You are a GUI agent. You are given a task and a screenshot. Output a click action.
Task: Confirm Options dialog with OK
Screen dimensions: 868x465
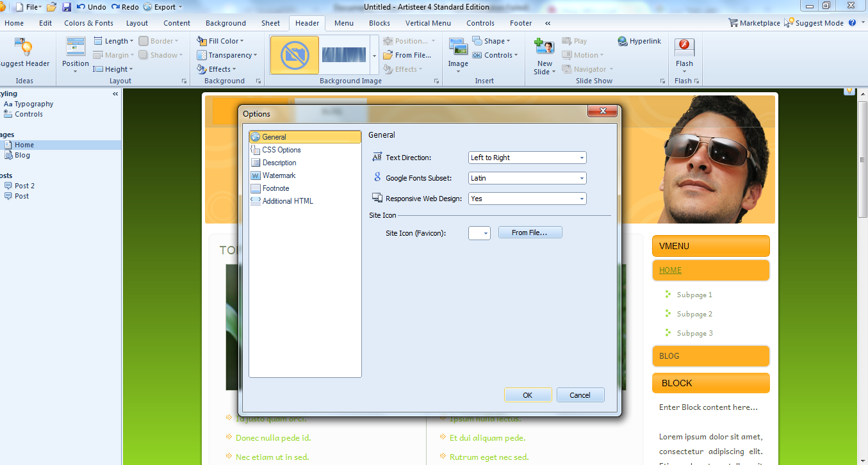(x=527, y=395)
